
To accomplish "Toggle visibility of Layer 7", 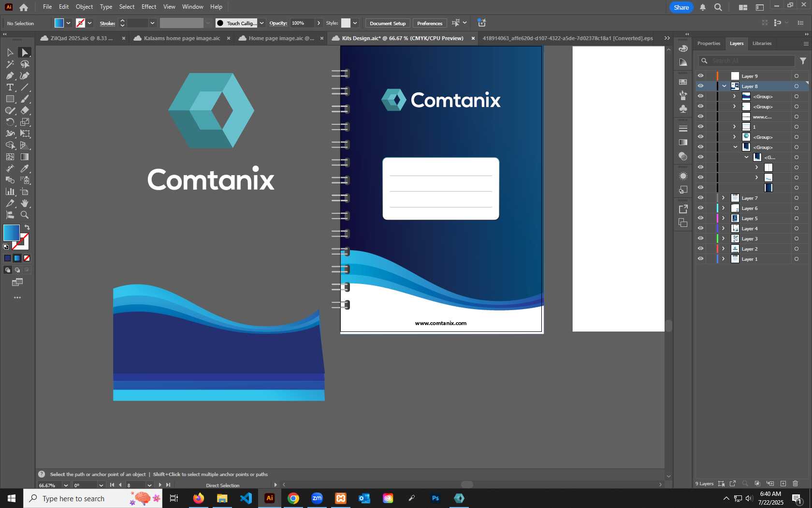I will [700, 198].
